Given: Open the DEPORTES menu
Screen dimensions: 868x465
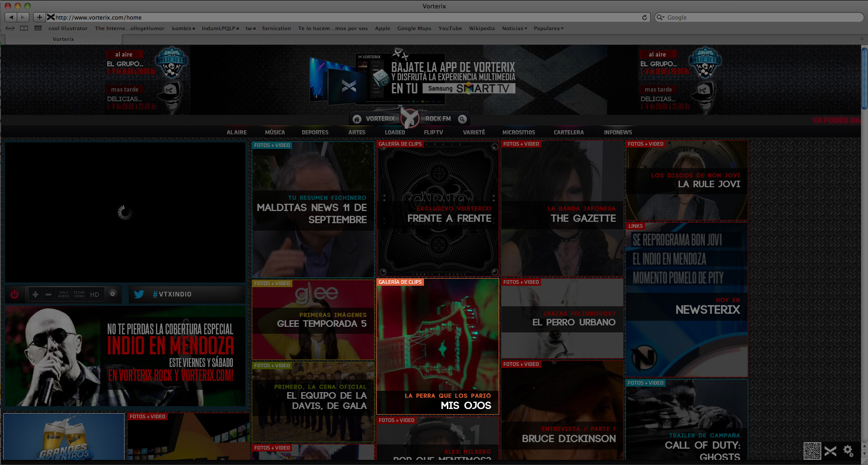Looking at the screenshot, I should click(x=315, y=133).
